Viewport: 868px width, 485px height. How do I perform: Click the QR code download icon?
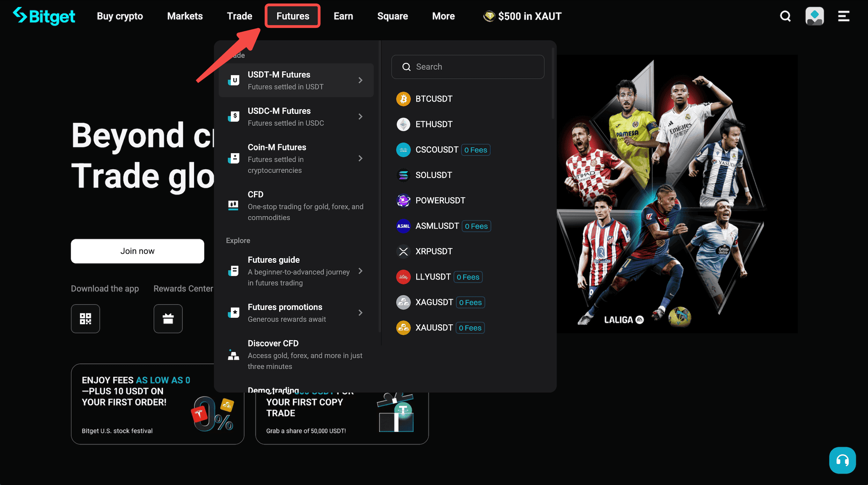pyautogui.click(x=86, y=319)
